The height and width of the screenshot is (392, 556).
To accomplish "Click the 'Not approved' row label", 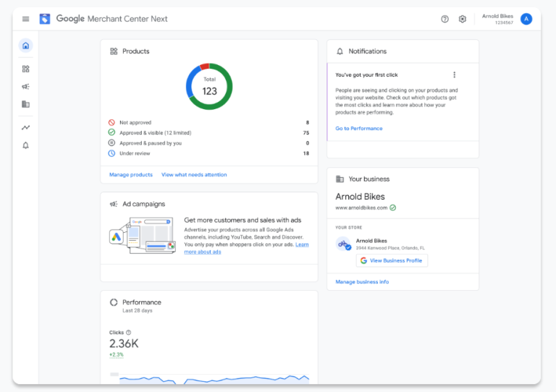I will [135, 122].
